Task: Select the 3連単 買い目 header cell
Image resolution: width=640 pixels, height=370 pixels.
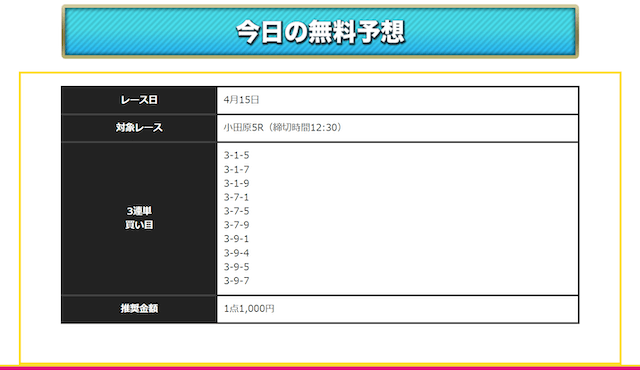Action: point(139,218)
